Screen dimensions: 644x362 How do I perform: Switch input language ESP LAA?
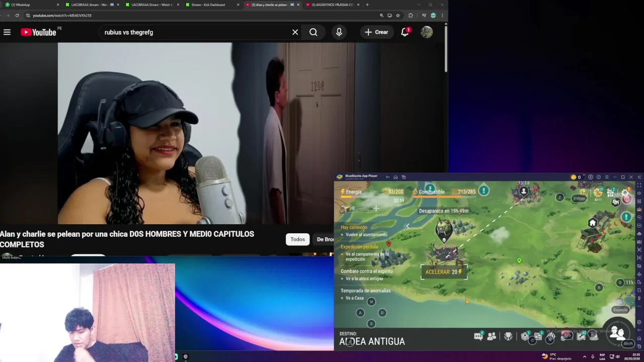click(602, 356)
